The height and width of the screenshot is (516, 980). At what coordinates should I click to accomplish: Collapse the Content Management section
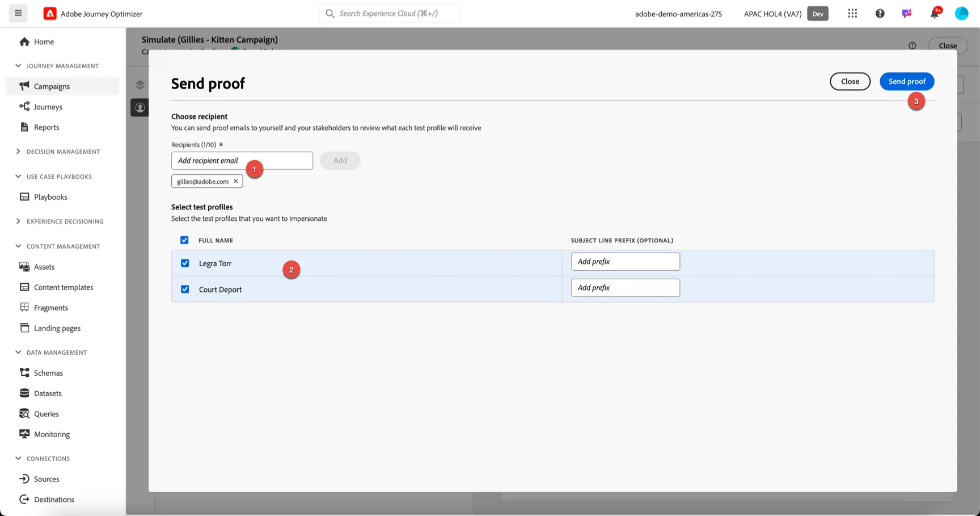tap(18, 246)
